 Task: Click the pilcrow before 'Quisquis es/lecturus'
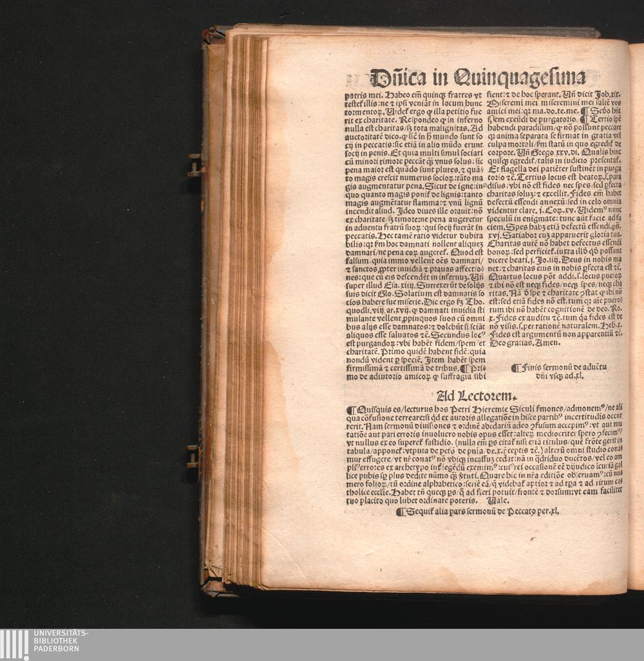click(350, 410)
